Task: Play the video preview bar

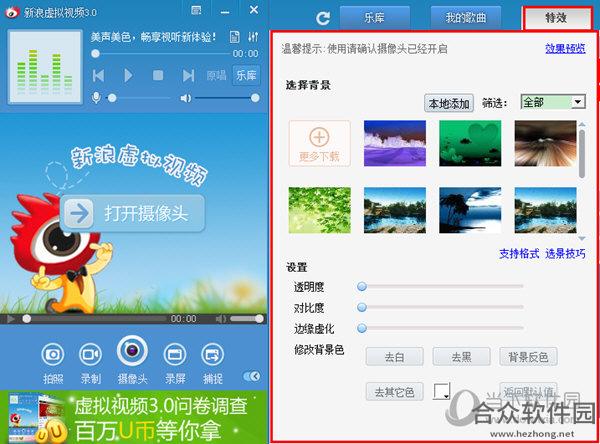Action: [x=11, y=319]
